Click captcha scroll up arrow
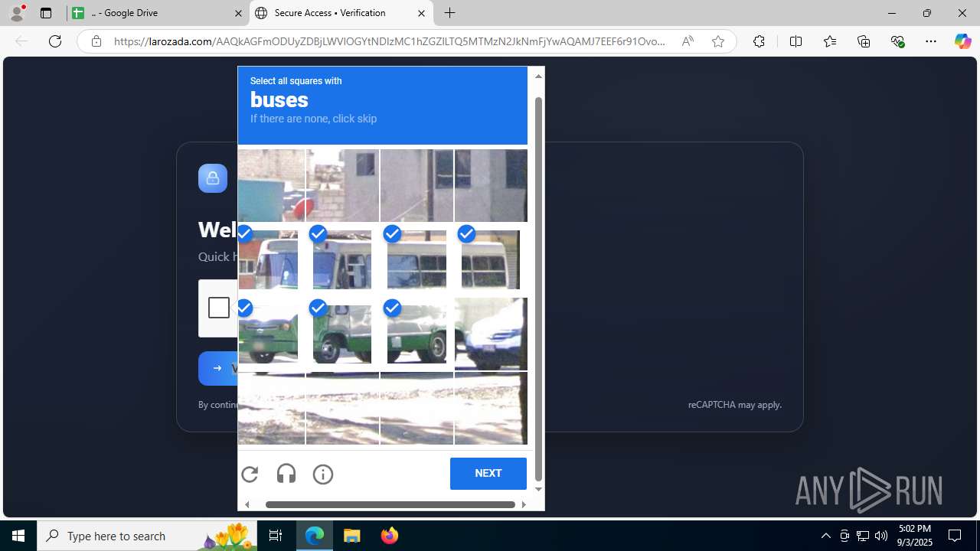Viewport: 980px width, 551px height. point(538,76)
